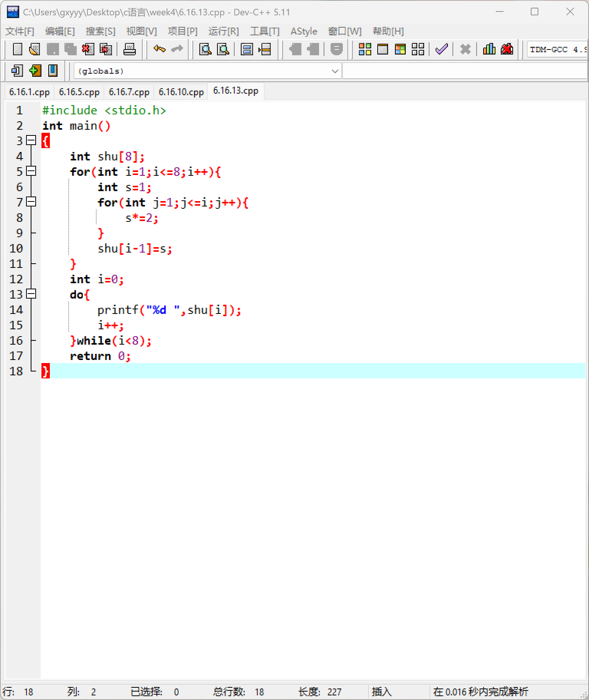Click the Run window icon

[x=383, y=49]
